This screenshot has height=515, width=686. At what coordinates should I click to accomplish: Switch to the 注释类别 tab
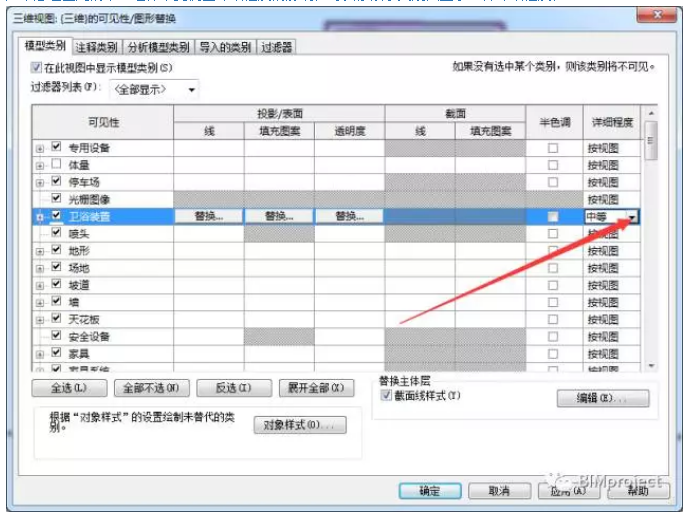tap(98, 47)
